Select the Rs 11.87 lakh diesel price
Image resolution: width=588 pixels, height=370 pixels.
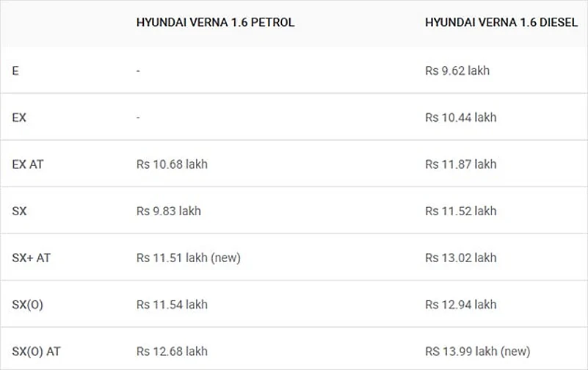click(460, 164)
